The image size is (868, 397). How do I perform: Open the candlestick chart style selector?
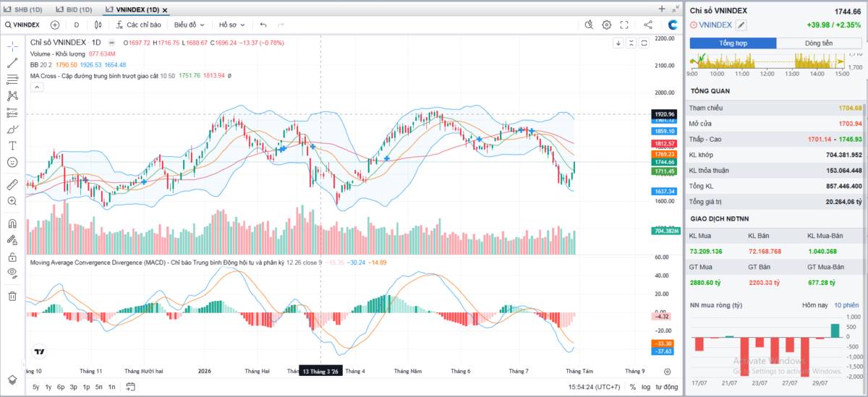[100, 25]
